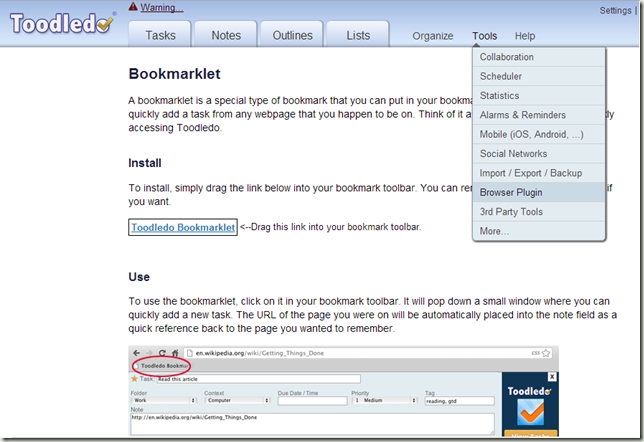Screen dimensions: 644x442
Task: Choose Alarms & Reminders menu entry
Action: [x=539, y=115]
